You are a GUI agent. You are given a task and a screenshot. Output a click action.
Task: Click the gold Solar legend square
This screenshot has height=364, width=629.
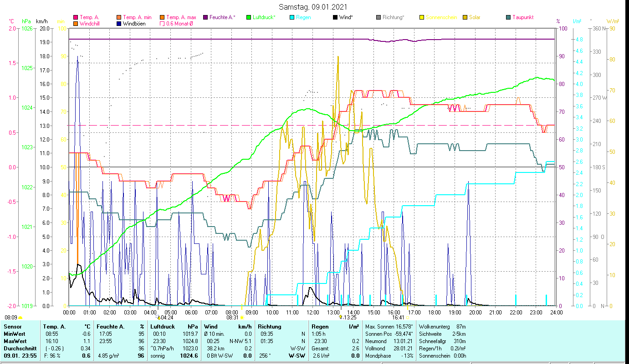click(x=465, y=17)
